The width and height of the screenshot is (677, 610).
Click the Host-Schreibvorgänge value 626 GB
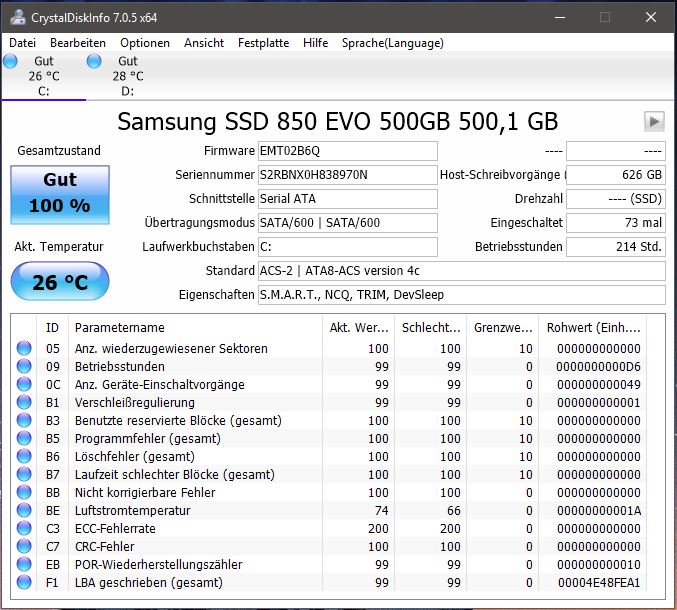coord(616,175)
